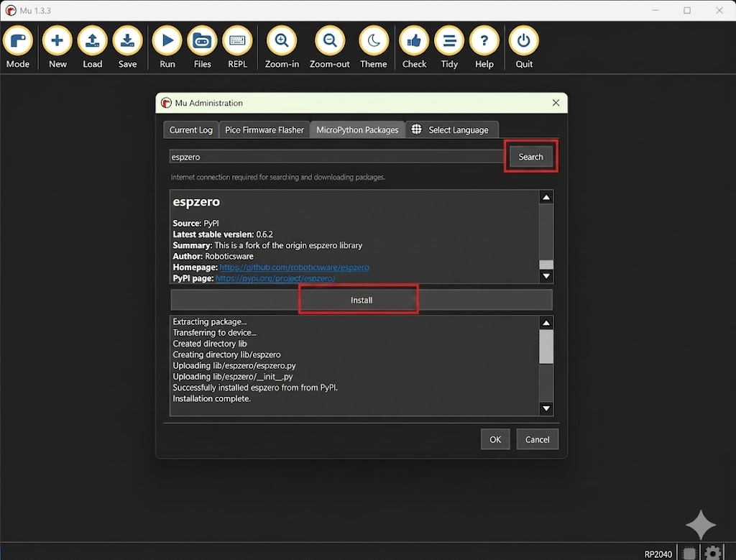Click the package search field containing espzero
The width and height of the screenshot is (736, 560).
[336, 157]
